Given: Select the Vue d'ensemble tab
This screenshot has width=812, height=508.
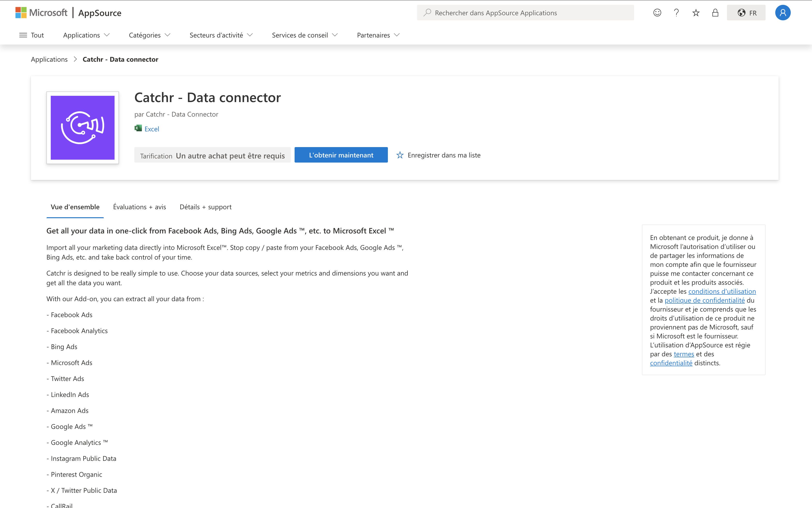Looking at the screenshot, I should coord(75,207).
